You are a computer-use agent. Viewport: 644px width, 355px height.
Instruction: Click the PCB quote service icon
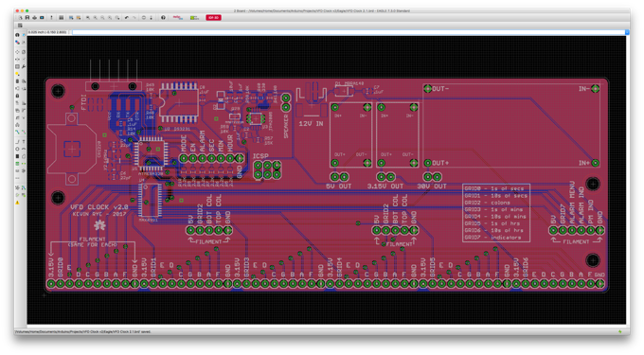coord(178,18)
